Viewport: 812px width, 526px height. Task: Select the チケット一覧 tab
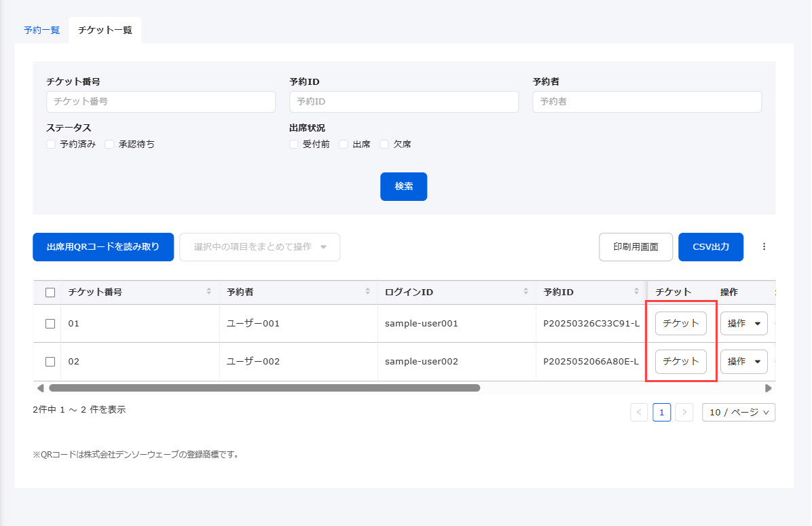[x=105, y=31]
